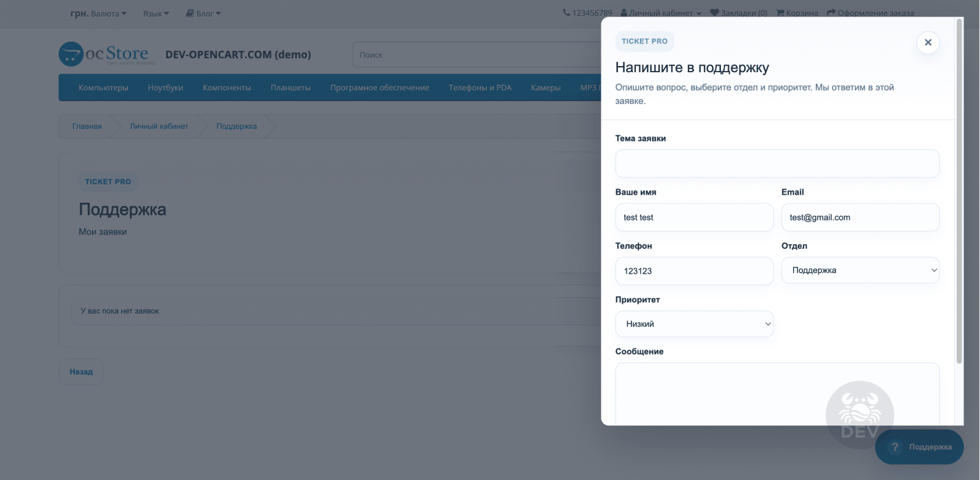Click the TICKET PRO badge in modal
The width and height of the screenshot is (980, 480).
click(x=644, y=41)
